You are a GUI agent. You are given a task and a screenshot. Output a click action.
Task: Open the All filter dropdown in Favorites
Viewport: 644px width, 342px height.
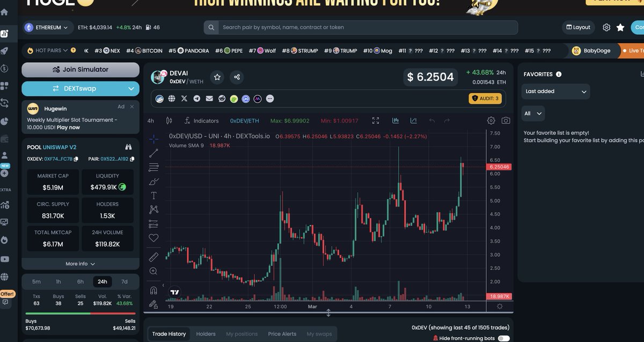coord(533,114)
